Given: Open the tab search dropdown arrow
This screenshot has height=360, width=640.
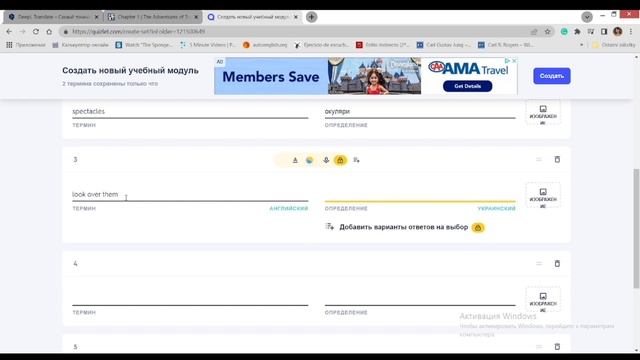Looking at the screenshot, I should point(587,17).
